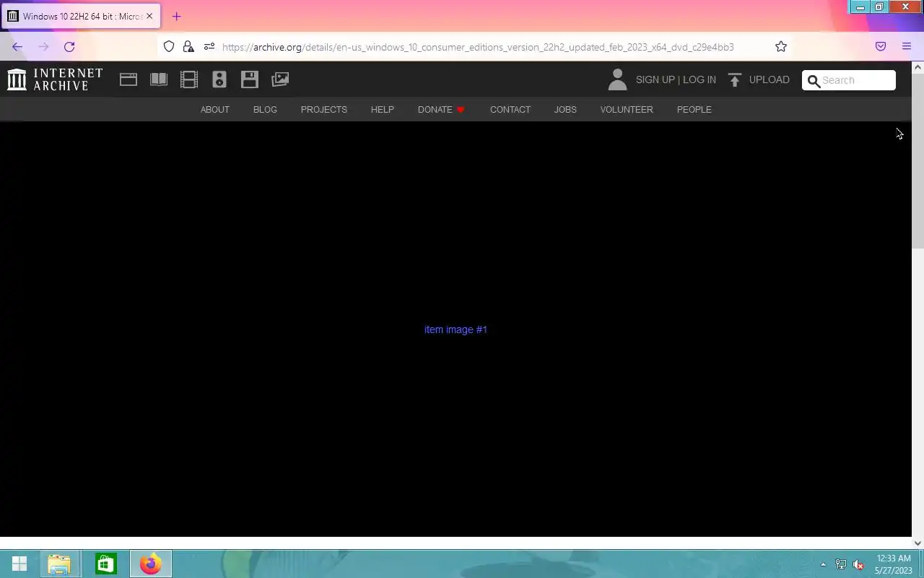Image resolution: width=924 pixels, height=578 pixels.
Task: Reload the page with the refresh icon
Action: click(69, 46)
